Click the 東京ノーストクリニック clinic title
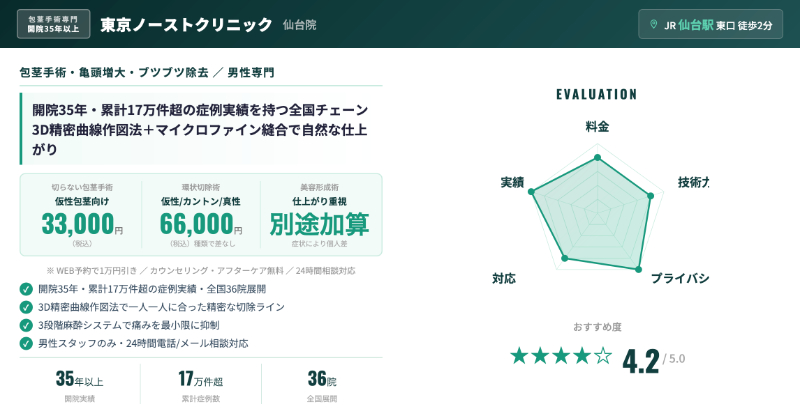800x418 pixels. coord(186,24)
